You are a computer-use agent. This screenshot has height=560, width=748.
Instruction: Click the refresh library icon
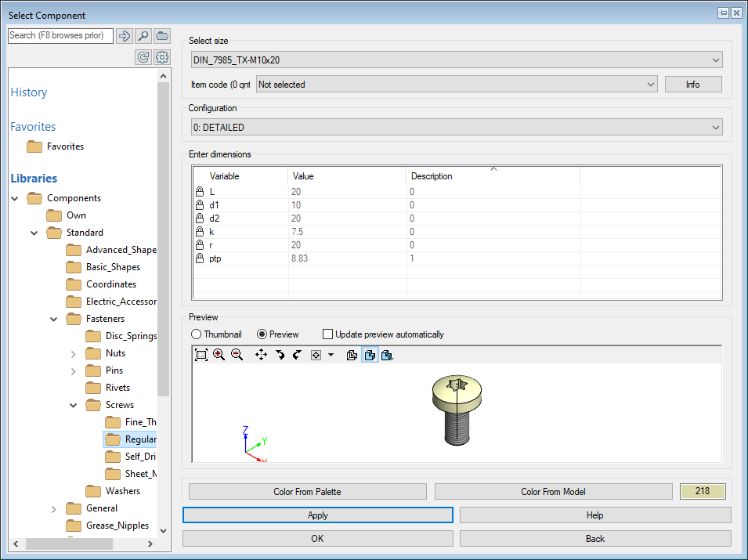click(143, 56)
